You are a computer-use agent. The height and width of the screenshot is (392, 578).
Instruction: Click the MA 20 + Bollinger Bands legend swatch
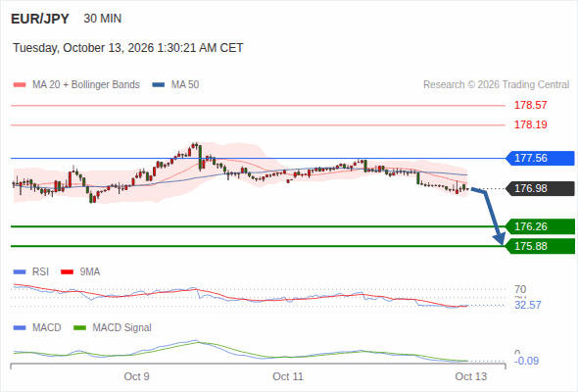pos(20,85)
